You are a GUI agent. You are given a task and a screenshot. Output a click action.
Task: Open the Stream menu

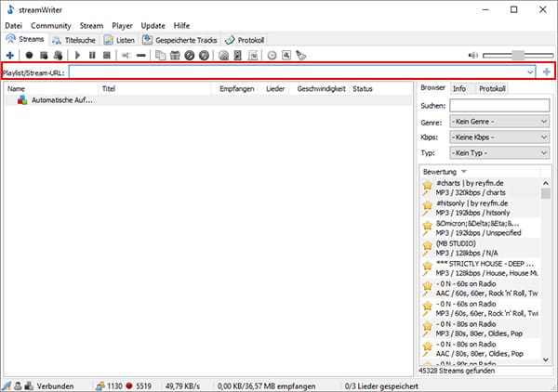(91, 26)
